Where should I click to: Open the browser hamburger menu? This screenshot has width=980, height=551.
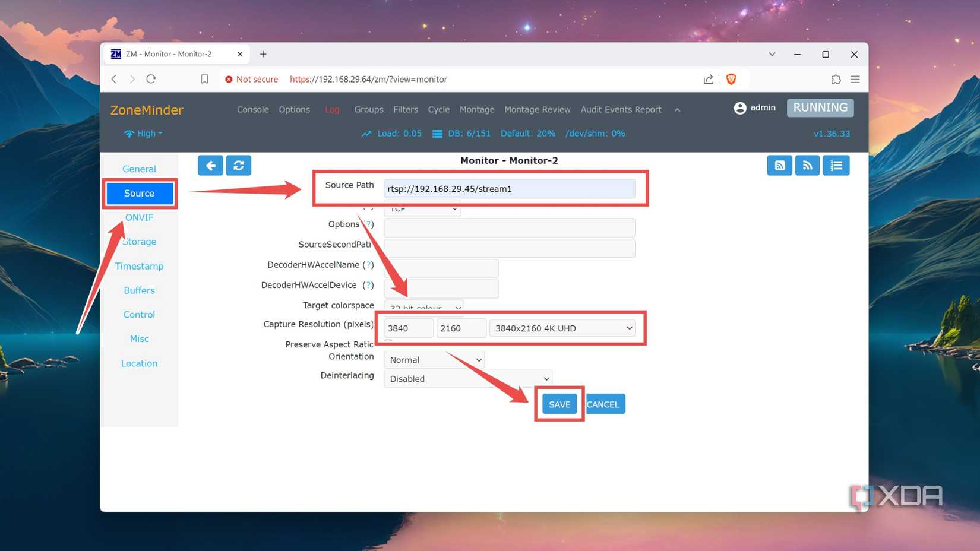click(855, 79)
